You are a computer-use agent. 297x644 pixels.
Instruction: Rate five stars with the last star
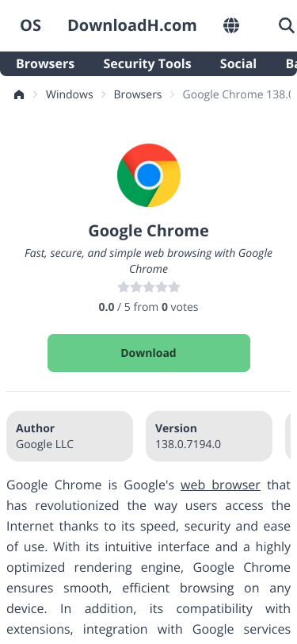(174, 286)
